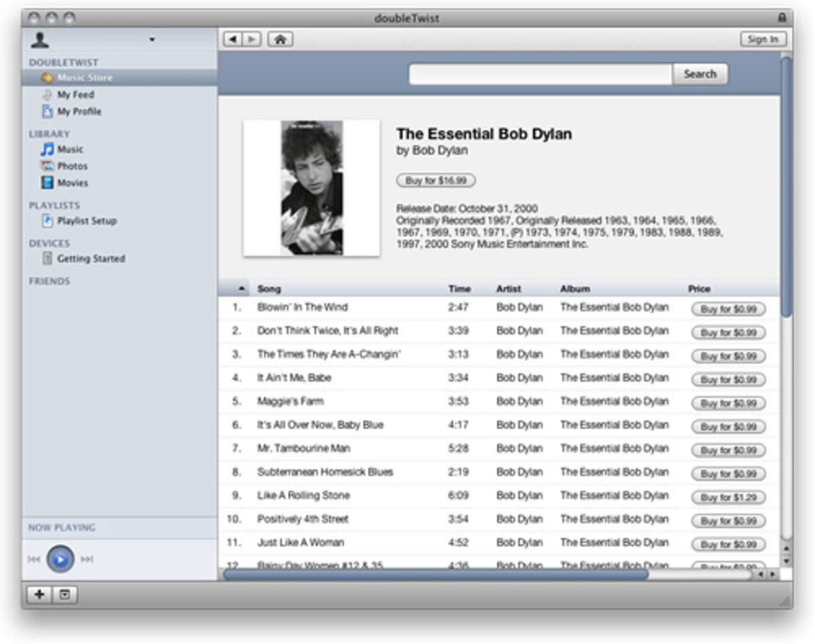
Task: Click the scroll down arrow
Action: (786, 561)
